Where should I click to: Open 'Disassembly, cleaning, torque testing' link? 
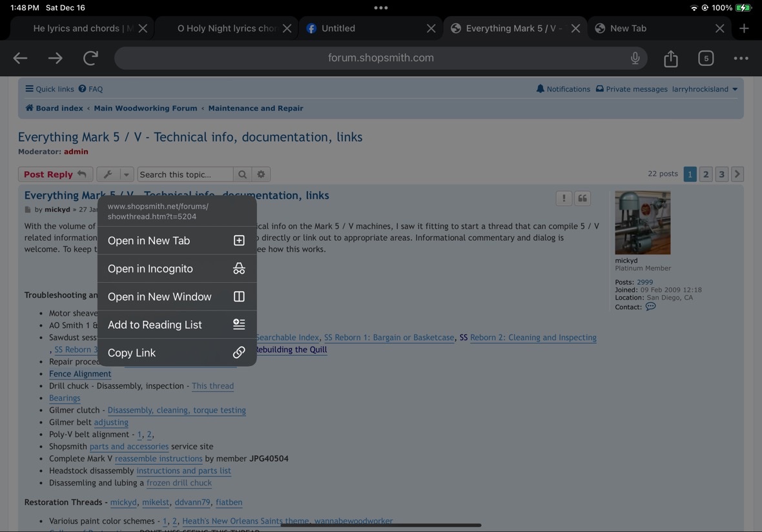(x=176, y=410)
